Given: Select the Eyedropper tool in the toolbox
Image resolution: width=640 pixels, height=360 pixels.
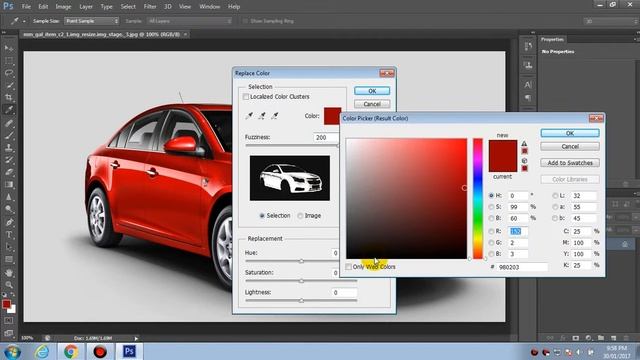Looking at the screenshot, I should (9, 110).
